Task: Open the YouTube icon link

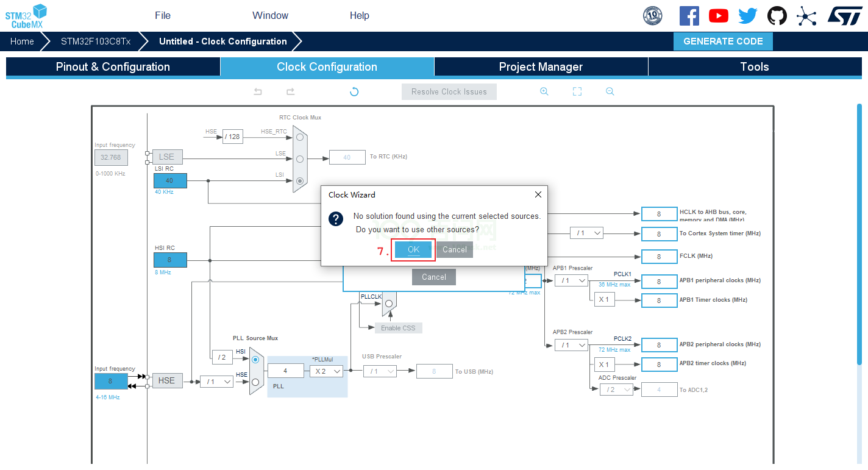Action: click(x=719, y=16)
